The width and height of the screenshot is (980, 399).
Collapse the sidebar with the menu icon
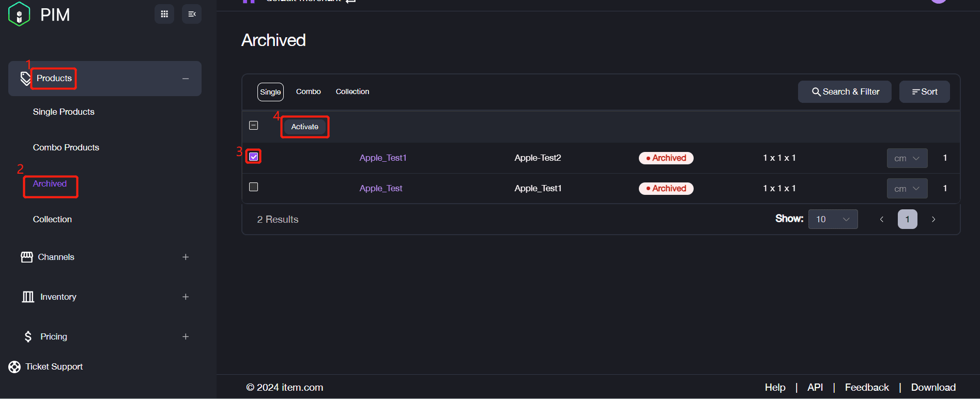coord(192,14)
